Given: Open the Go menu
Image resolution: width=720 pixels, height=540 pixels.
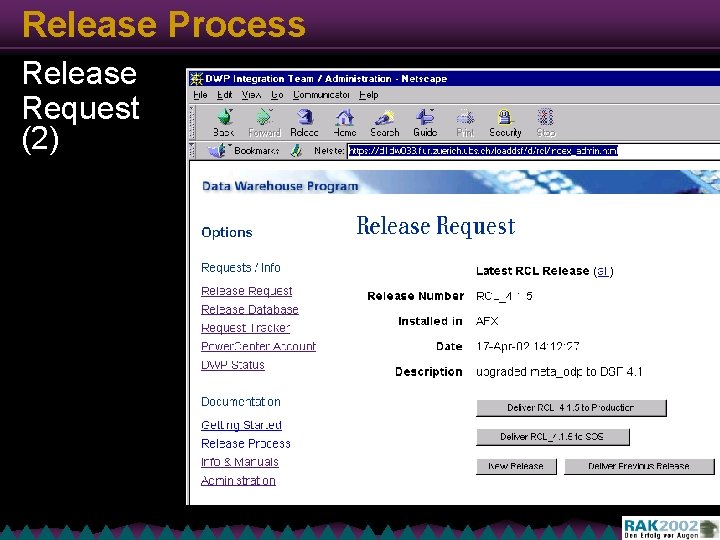Looking at the screenshot, I should point(277,95).
